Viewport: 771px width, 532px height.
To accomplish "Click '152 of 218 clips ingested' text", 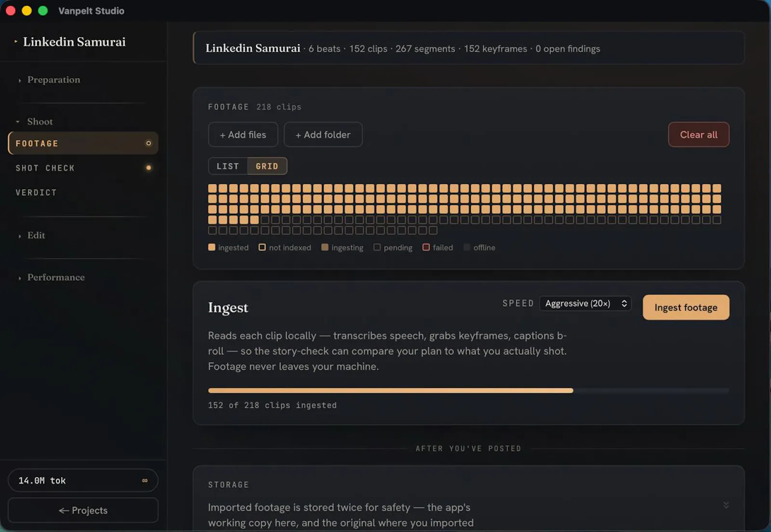I will pos(272,405).
